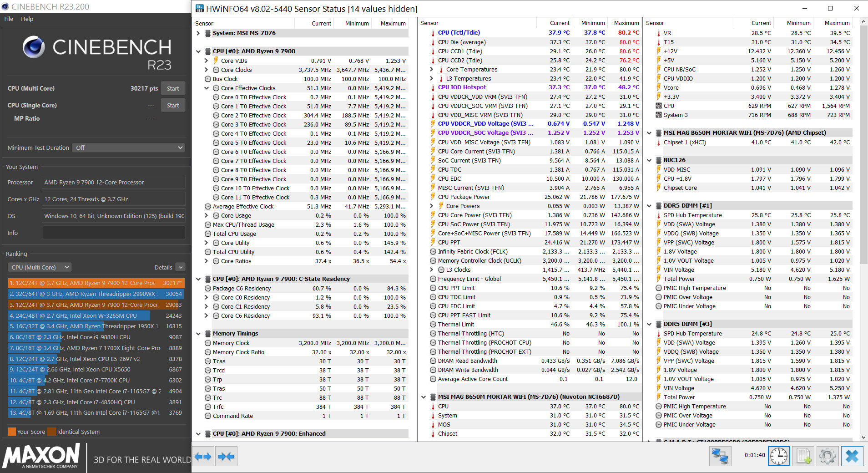Click the circle icon beside DRAM Read Bandwidth
This screenshot has width=868, height=473.
point(433,361)
